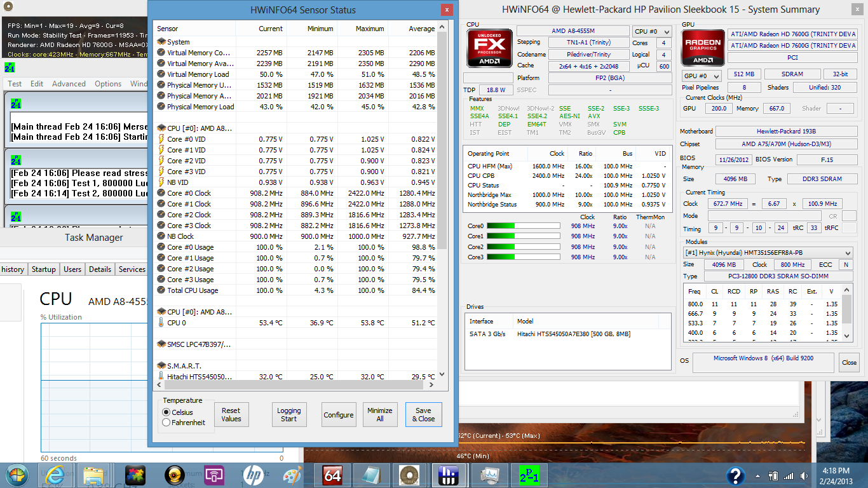
Task: Click the lightning icon beside Core #0 VID
Action: pos(161,139)
